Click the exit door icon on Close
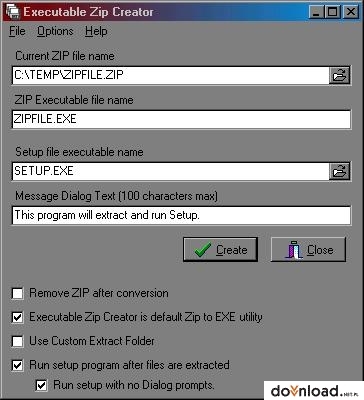Viewport: 364px width, 400px height. (293, 250)
